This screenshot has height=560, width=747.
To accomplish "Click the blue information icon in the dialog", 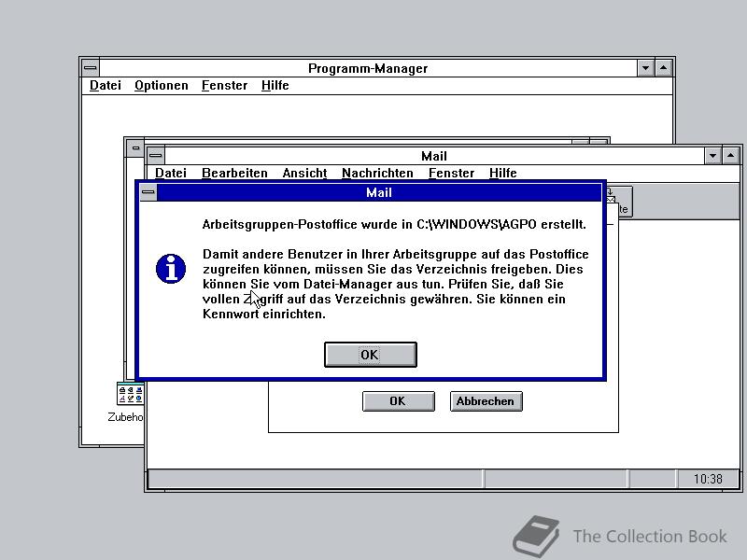I will [x=171, y=269].
